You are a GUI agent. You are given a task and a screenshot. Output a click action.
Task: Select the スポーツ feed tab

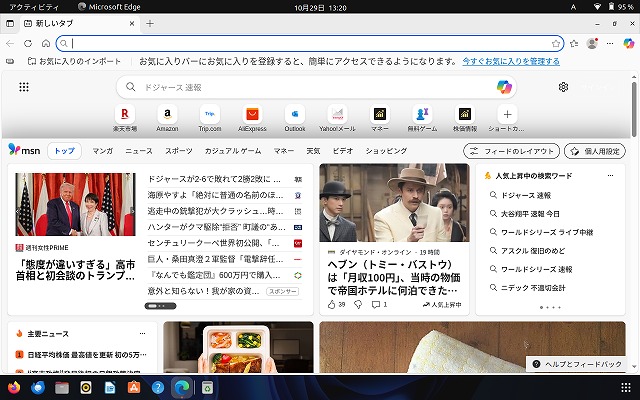click(178, 151)
